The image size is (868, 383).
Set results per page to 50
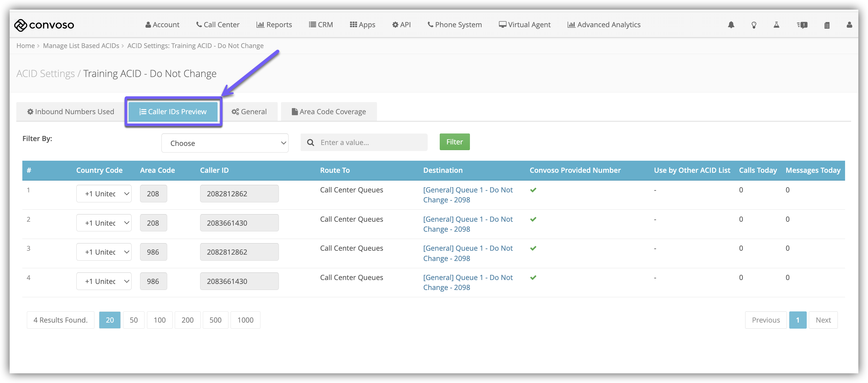tap(133, 320)
